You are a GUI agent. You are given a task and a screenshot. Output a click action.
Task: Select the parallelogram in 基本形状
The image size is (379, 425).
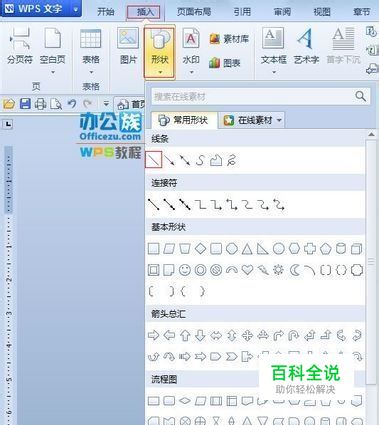(x=169, y=249)
